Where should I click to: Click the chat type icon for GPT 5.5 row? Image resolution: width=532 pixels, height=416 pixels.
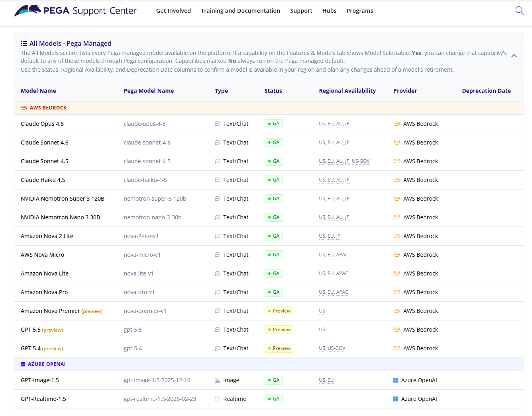218,330
